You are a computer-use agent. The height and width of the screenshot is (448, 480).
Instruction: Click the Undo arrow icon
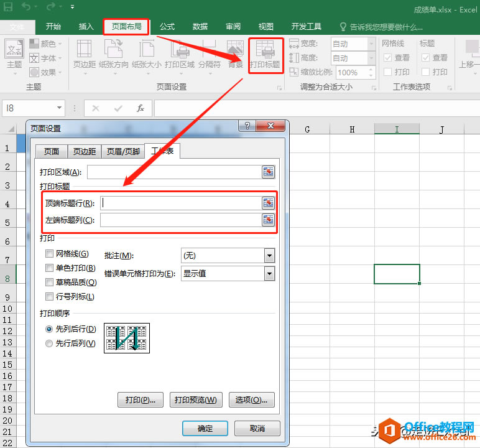point(26,6)
